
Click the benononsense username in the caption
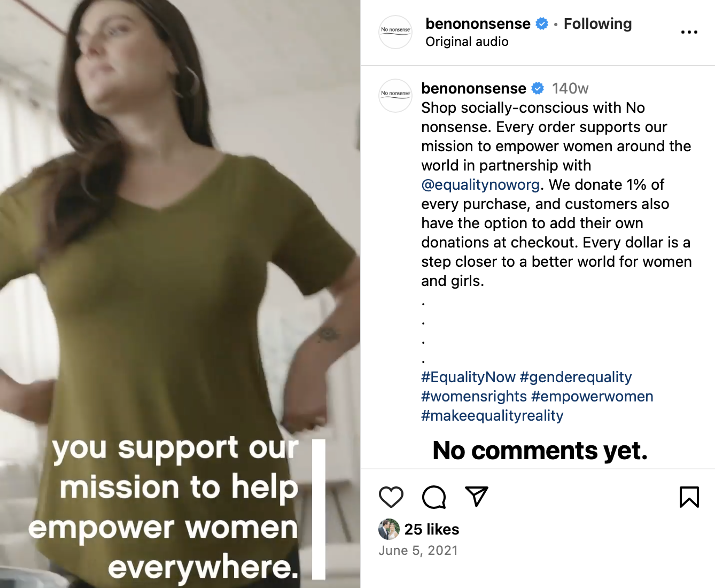tap(473, 88)
